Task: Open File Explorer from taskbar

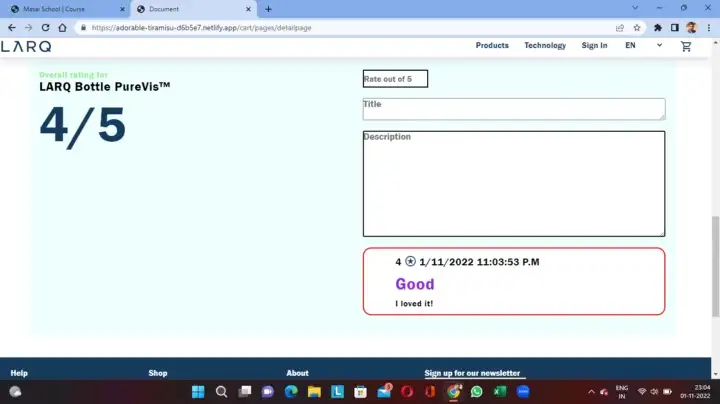Action: [314, 392]
